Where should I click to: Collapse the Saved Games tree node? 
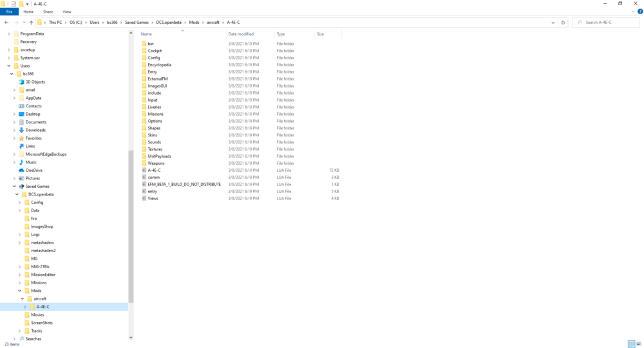14,187
